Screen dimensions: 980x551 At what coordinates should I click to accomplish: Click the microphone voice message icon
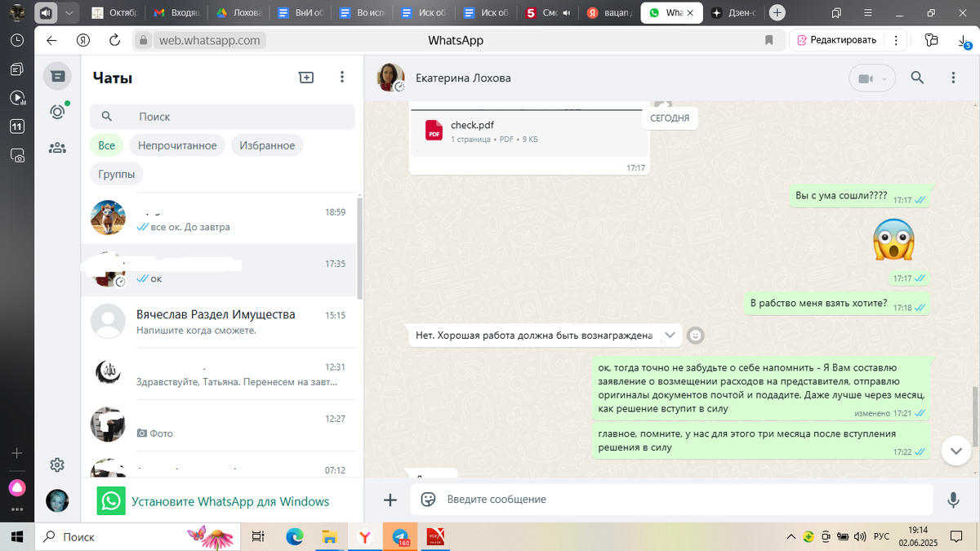coord(953,500)
